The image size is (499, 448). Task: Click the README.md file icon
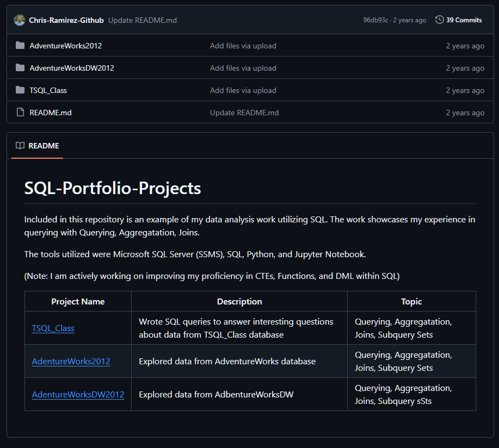click(20, 113)
